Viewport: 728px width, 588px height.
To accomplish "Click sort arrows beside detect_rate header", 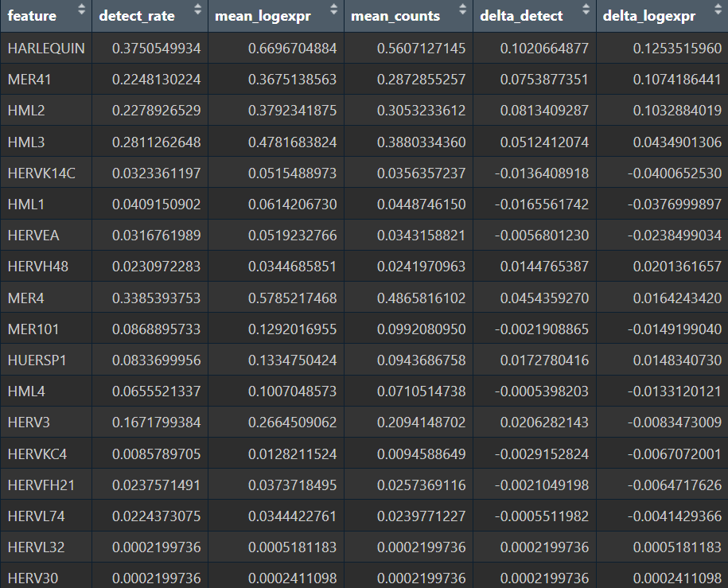I will pyautogui.click(x=198, y=11).
